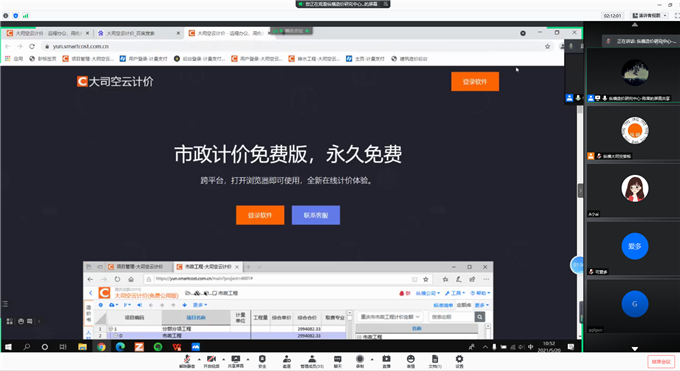The width and height of the screenshot is (680, 371).
Task: Click the meeting timer 02:12:01
Action: (612, 16)
